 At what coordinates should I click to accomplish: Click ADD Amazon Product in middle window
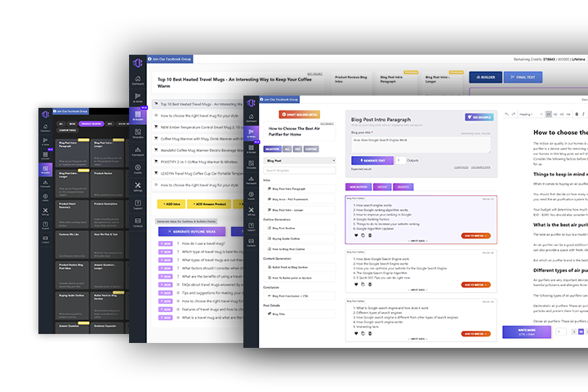click(209, 204)
